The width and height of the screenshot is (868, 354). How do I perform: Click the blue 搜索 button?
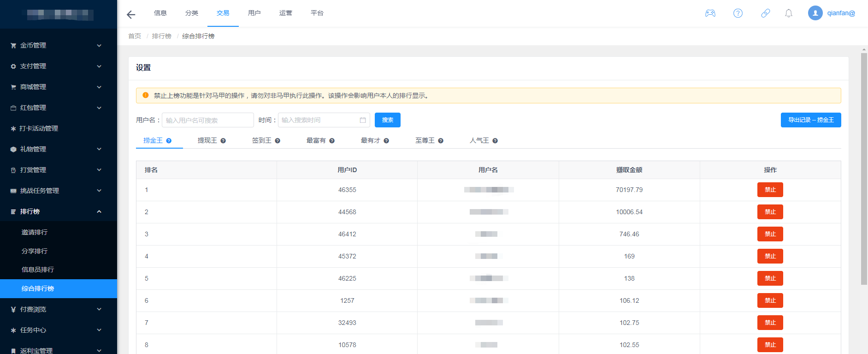coord(388,120)
